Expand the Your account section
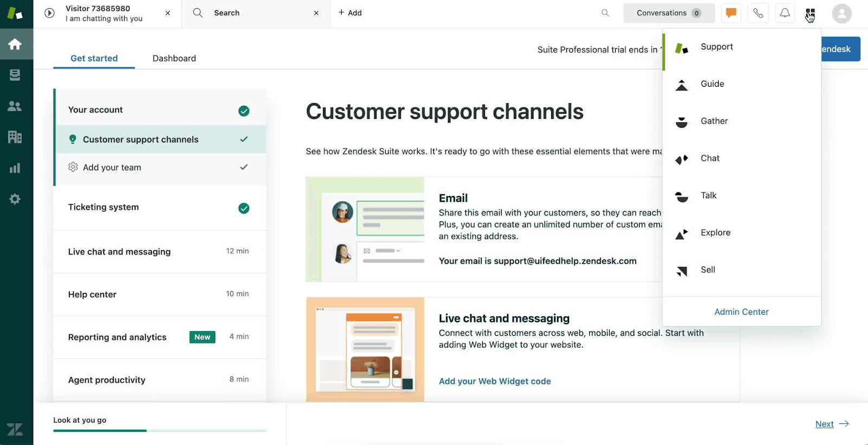 pyautogui.click(x=161, y=110)
